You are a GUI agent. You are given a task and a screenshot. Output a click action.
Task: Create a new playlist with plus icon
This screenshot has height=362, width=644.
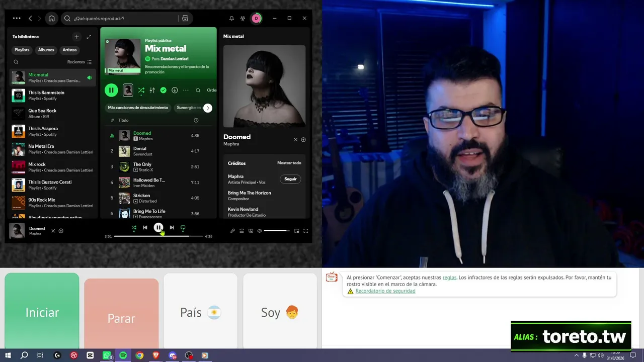[x=76, y=37]
